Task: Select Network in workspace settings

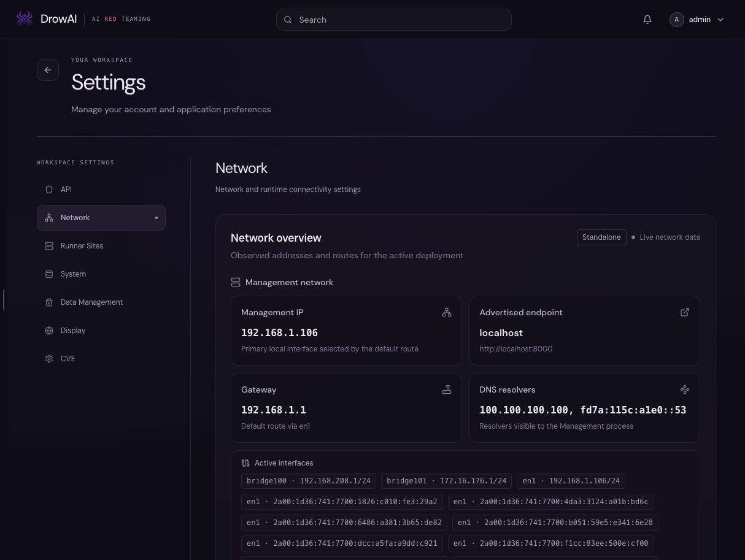Action: [x=101, y=218]
